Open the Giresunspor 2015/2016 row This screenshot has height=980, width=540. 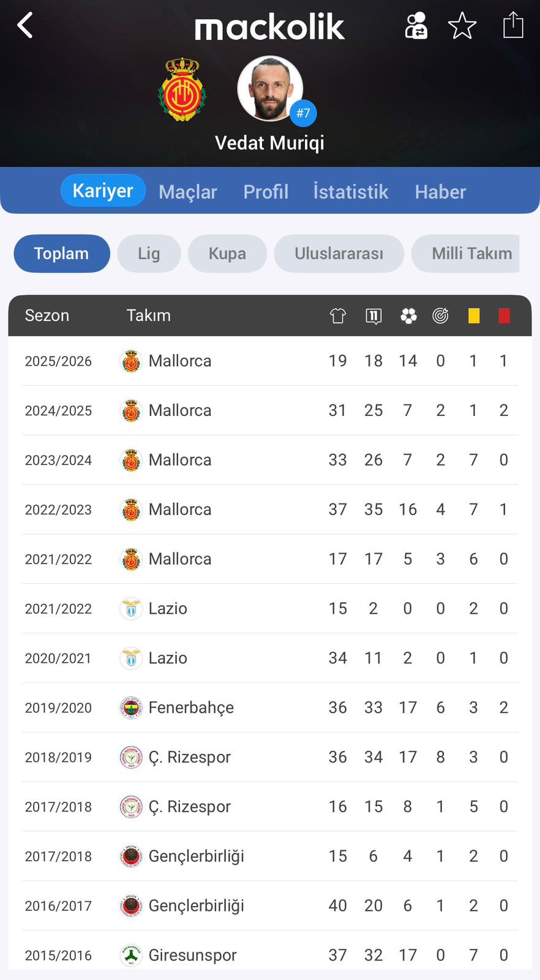tap(269, 954)
